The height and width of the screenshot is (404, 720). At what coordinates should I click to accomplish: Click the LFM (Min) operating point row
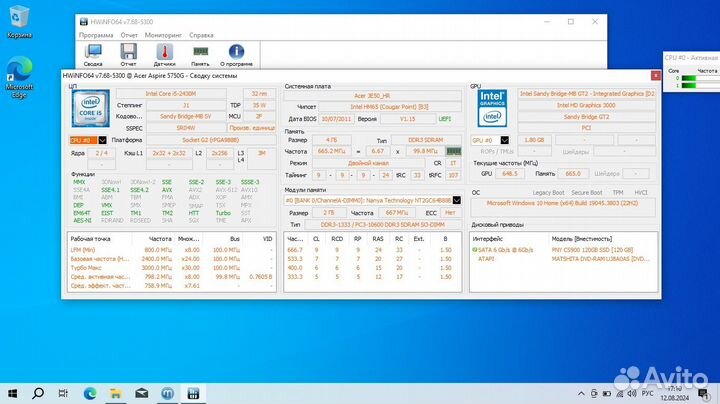(172, 250)
